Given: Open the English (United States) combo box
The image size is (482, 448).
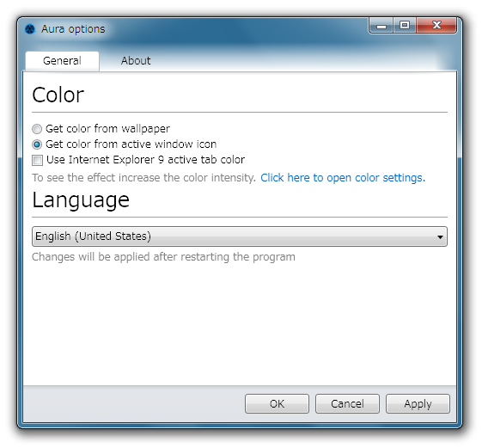Looking at the screenshot, I should 240,236.
